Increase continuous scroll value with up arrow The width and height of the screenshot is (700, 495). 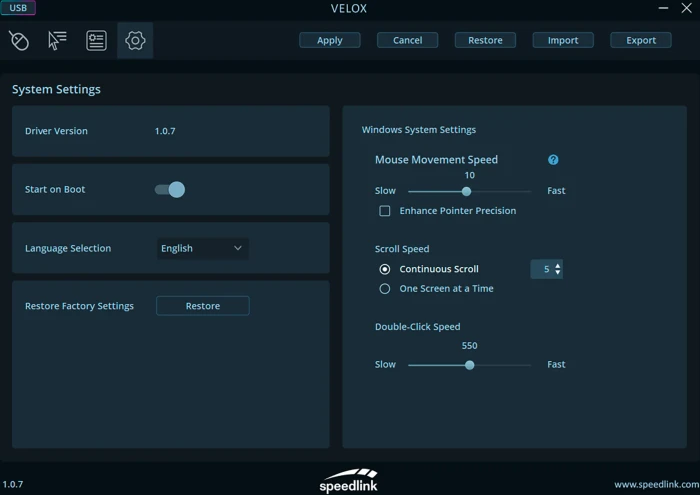tap(557, 266)
